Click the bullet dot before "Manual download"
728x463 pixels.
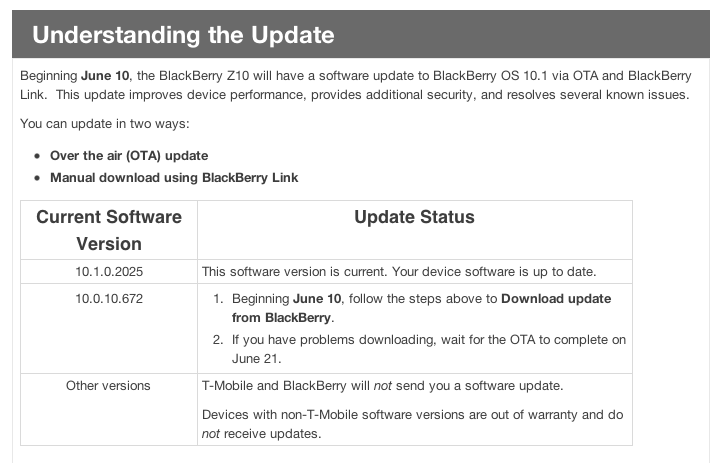coord(37,178)
